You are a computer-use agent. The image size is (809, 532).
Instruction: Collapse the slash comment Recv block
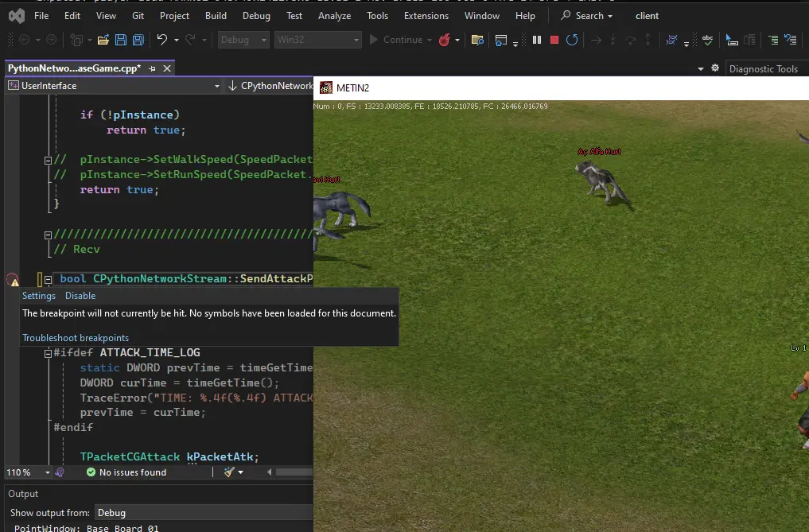point(48,235)
